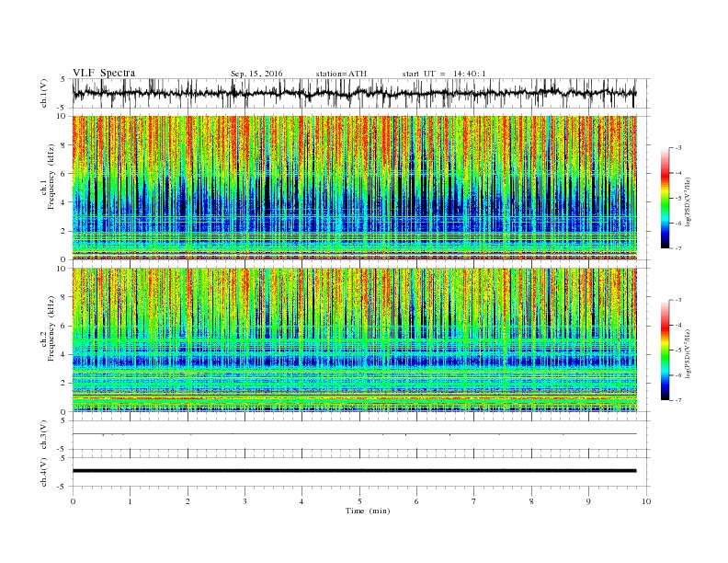Click the ch.2 colorbar "log(PSD)(V²/Hz)" label
The image size is (728, 563).
[688, 353]
